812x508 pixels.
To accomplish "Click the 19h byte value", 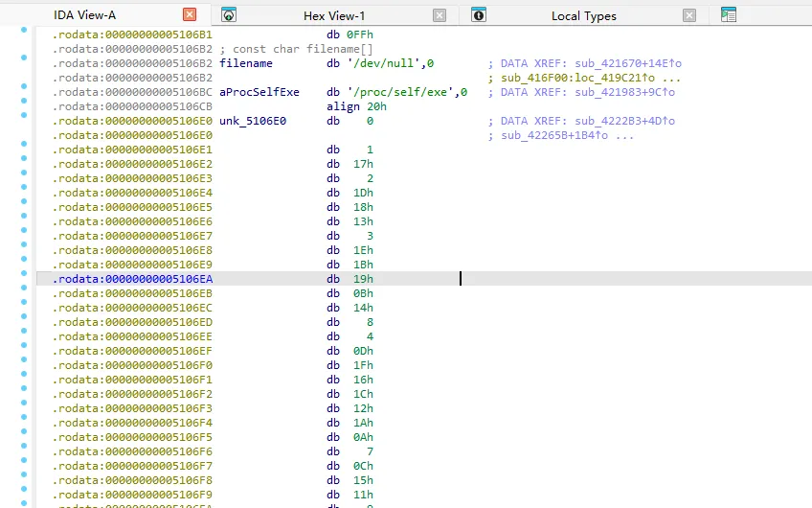I will 363,279.
